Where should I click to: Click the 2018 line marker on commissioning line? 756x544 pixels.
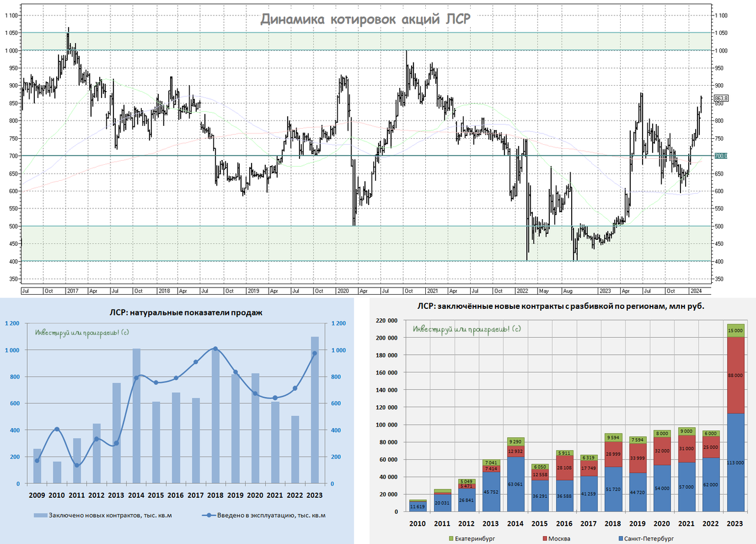point(216,349)
